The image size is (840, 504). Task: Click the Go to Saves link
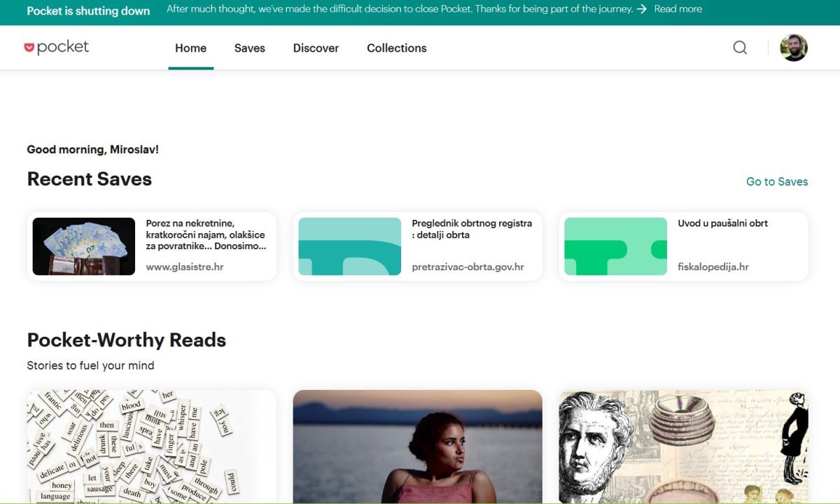click(776, 181)
